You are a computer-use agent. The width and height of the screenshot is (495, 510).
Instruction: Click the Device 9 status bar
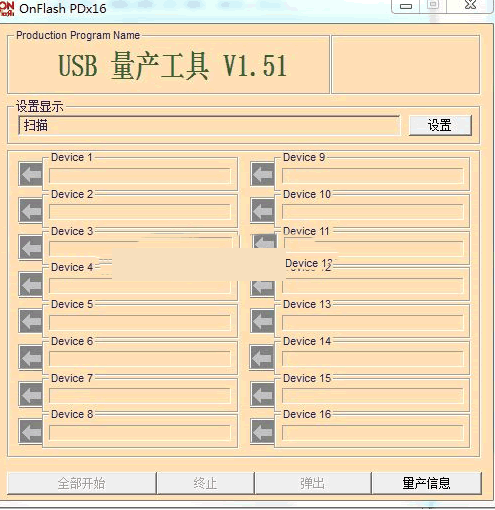tap(373, 176)
